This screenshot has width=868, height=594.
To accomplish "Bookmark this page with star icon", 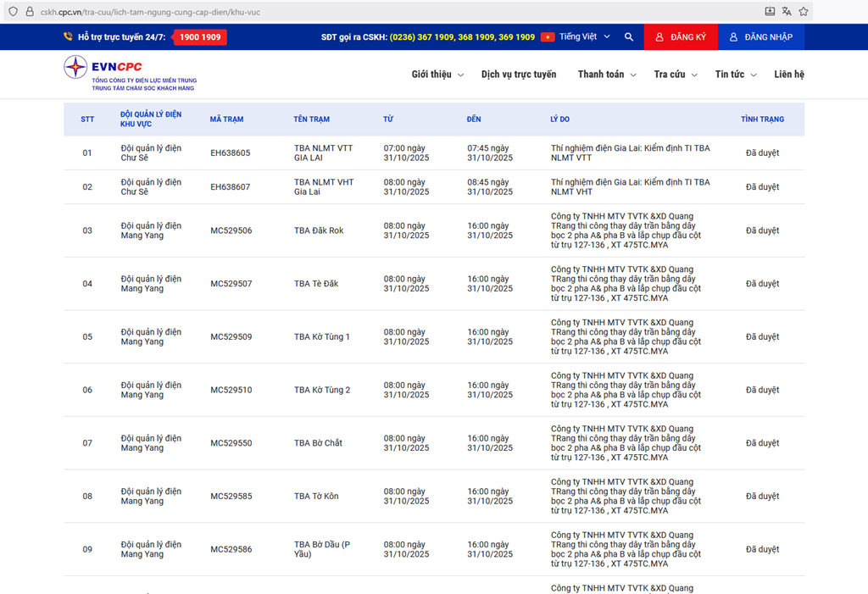I will 804,12.
